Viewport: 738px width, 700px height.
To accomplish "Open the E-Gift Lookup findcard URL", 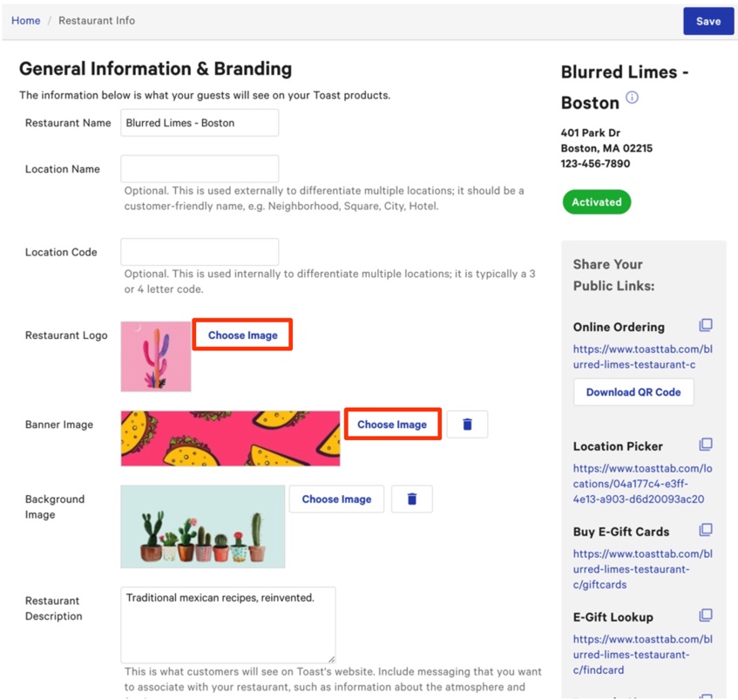I will 642,655.
